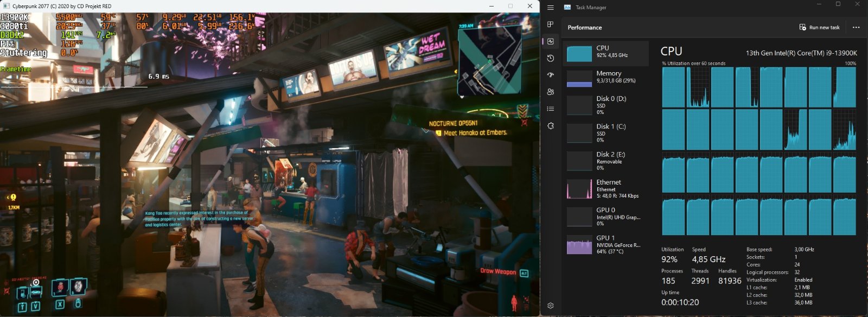
Task: Click the 3080ti overlay label
Action: click(x=14, y=26)
